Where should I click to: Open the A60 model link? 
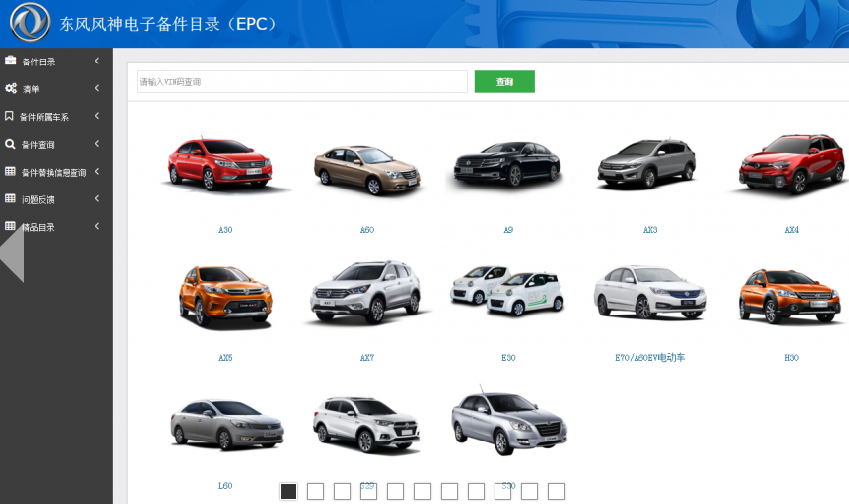pyautogui.click(x=367, y=230)
